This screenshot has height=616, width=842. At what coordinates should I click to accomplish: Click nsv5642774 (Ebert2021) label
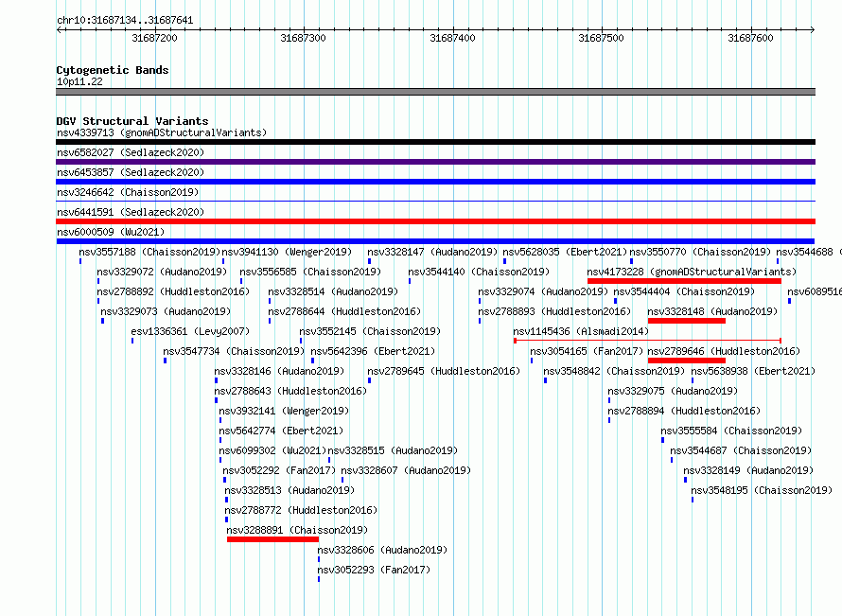[x=281, y=431]
